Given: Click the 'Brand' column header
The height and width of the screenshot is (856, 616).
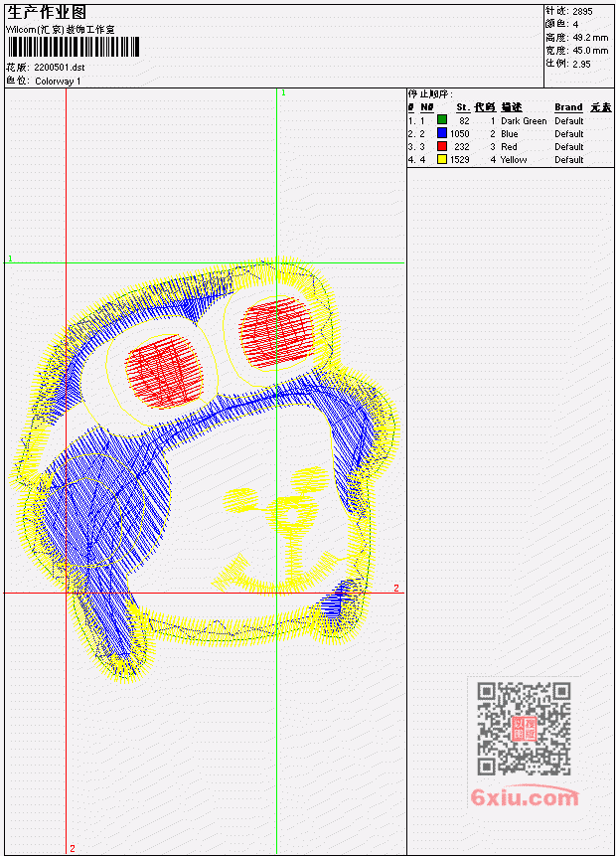Looking at the screenshot, I should tap(568, 107).
